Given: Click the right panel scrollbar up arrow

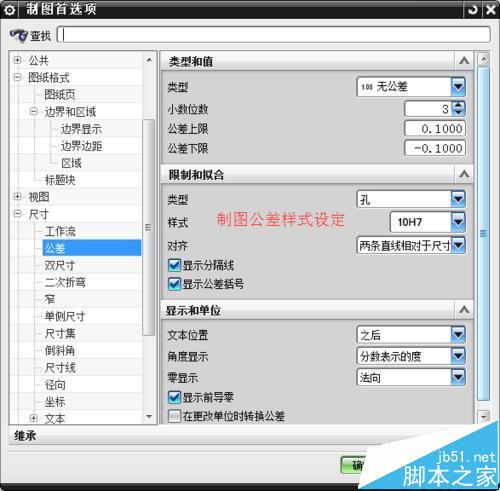Looking at the screenshot, I should pos(483,59).
